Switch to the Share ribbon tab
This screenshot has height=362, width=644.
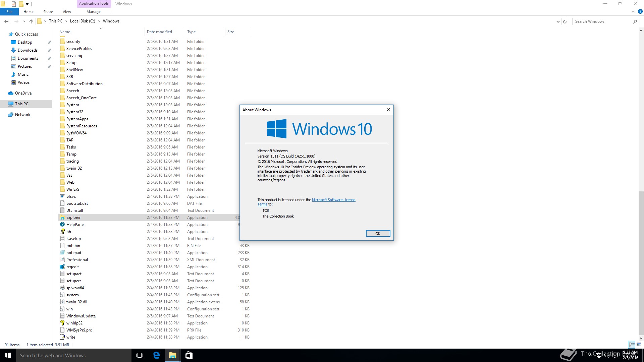pos(48,12)
